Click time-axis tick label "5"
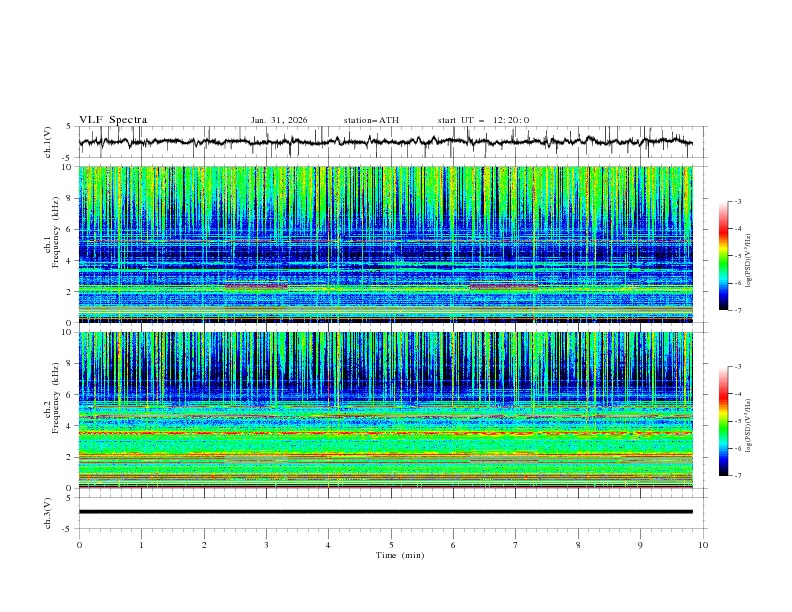Viewport: 792px width, 612px height. click(x=391, y=545)
